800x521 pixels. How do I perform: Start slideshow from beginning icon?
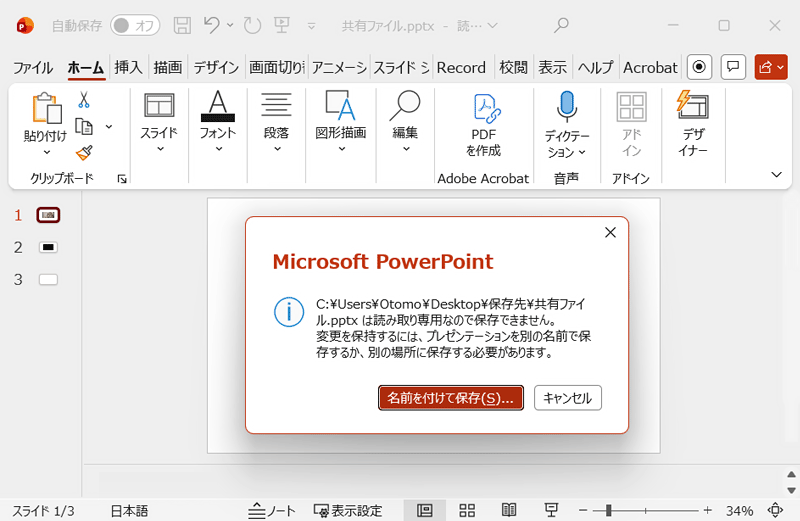click(282, 25)
